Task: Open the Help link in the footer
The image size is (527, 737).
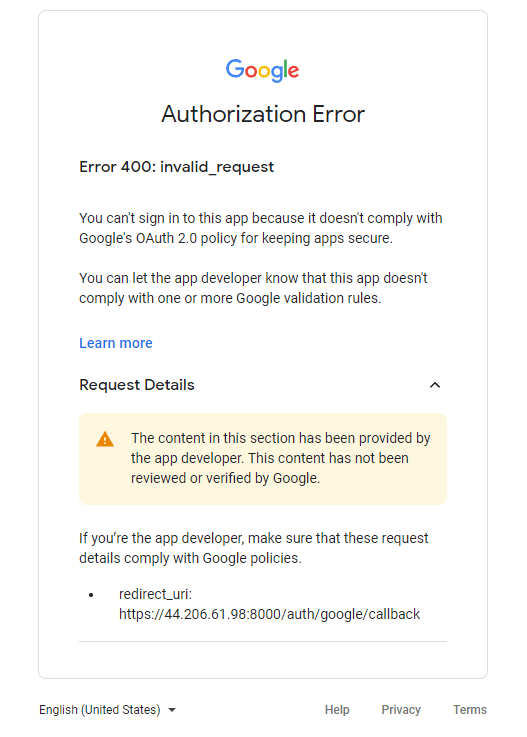Action: (337, 710)
